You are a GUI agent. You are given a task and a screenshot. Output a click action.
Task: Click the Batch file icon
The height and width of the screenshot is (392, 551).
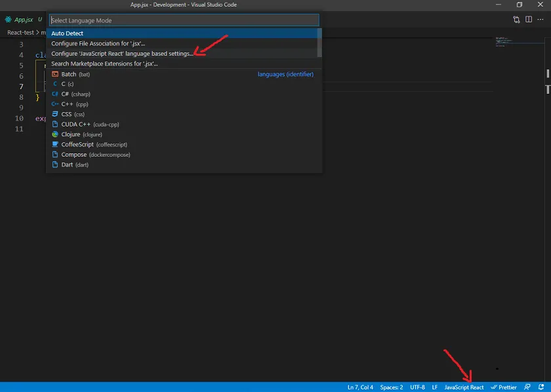point(55,74)
